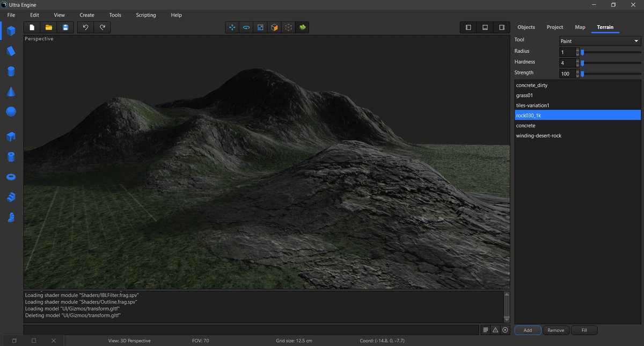Toggle info messages filter in the console

click(485, 330)
